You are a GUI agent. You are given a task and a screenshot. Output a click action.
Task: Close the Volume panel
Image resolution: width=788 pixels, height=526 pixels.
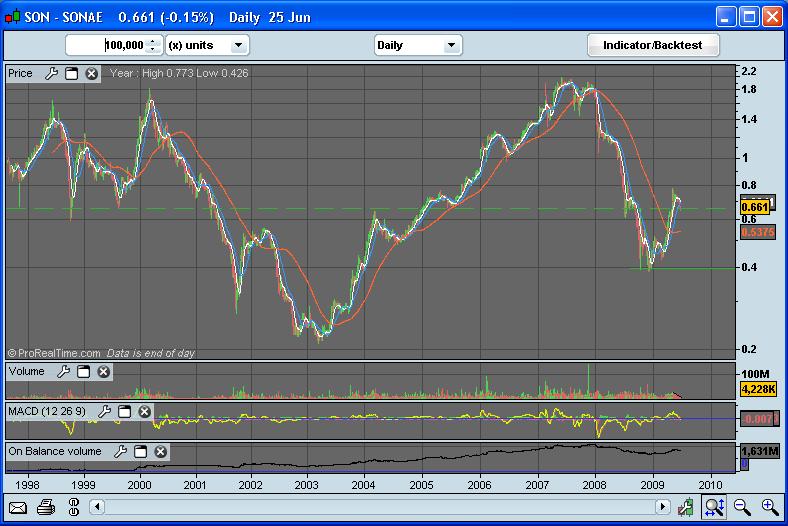click(x=104, y=372)
